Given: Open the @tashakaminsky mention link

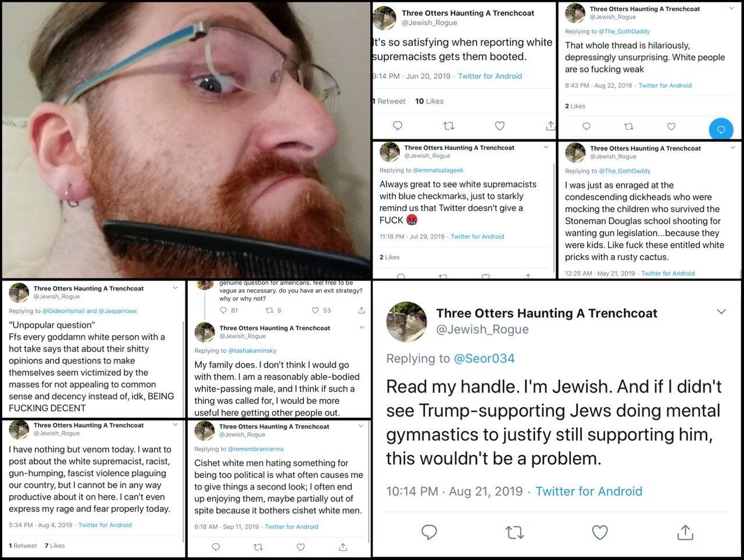Looking at the screenshot, I should [x=252, y=351].
